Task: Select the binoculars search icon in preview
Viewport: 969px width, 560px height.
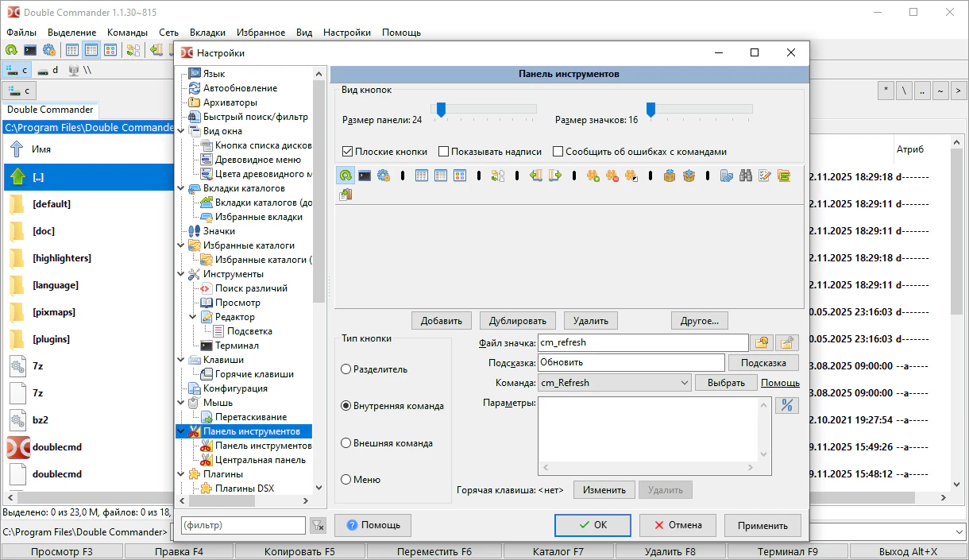Action: tap(745, 176)
